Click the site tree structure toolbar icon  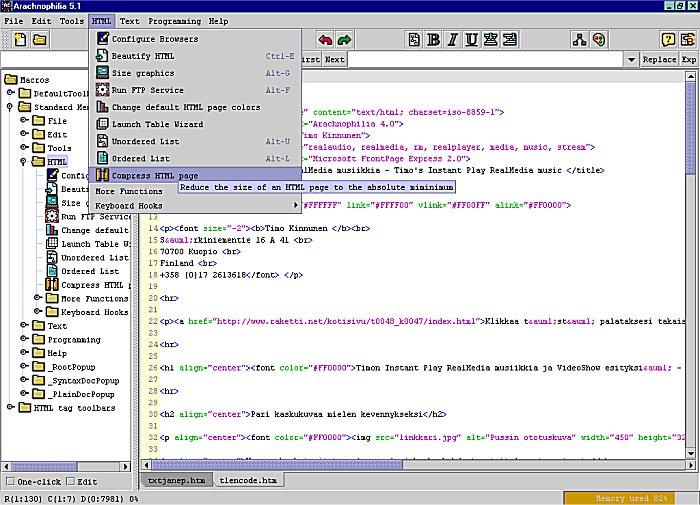click(x=579, y=40)
